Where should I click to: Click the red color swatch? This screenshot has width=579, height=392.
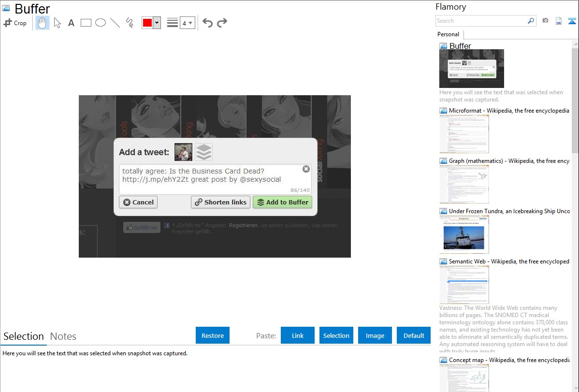[147, 23]
